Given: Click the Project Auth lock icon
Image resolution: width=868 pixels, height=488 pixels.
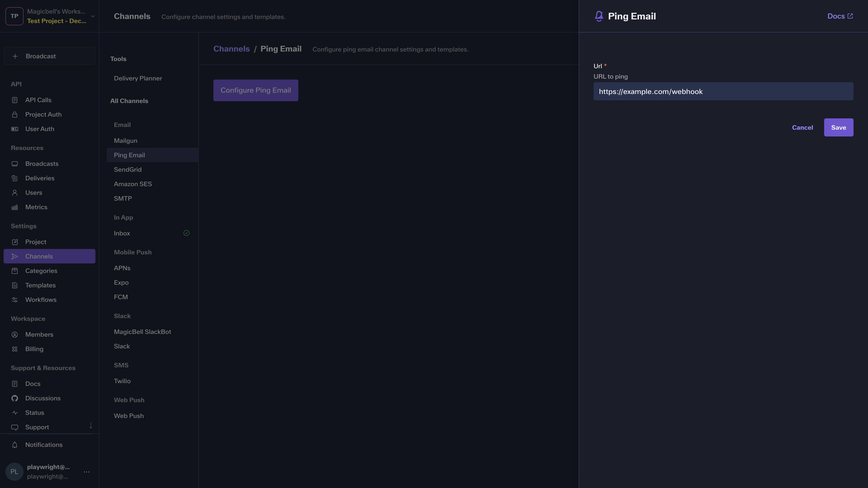Looking at the screenshot, I should (14, 115).
